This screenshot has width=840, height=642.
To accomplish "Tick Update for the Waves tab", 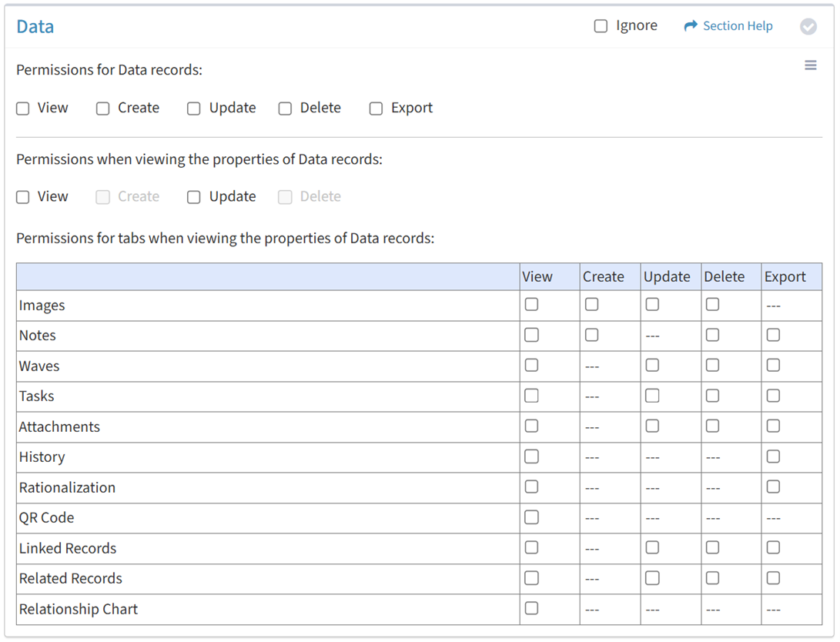I will [x=652, y=366].
